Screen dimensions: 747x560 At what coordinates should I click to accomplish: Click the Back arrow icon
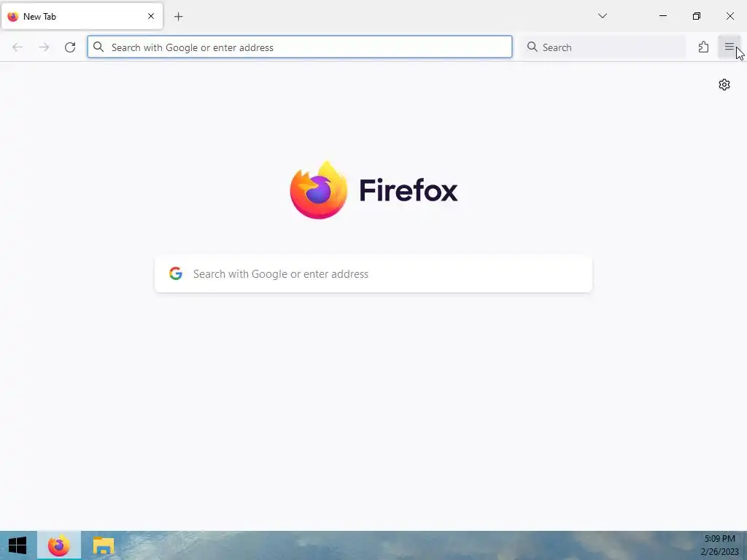[18, 47]
